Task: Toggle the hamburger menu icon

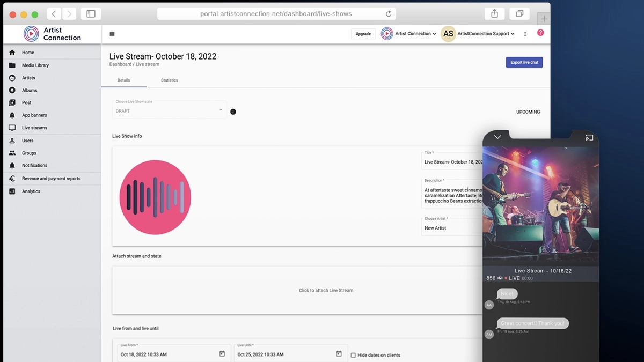Action: (x=112, y=34)
